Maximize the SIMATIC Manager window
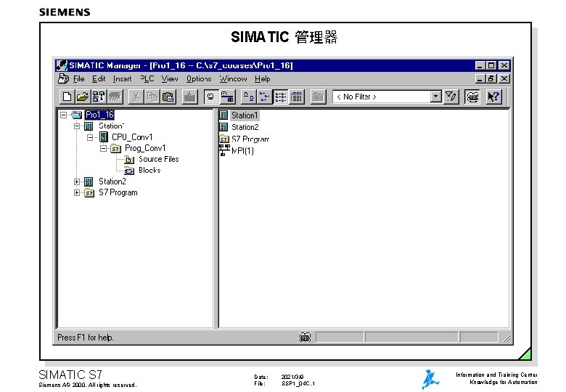 [x=491, y=65]
